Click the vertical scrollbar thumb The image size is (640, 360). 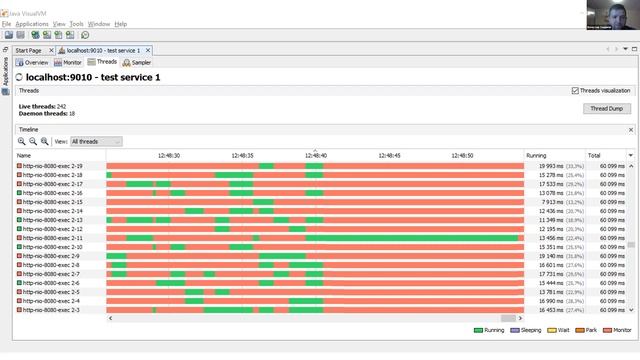631,245
